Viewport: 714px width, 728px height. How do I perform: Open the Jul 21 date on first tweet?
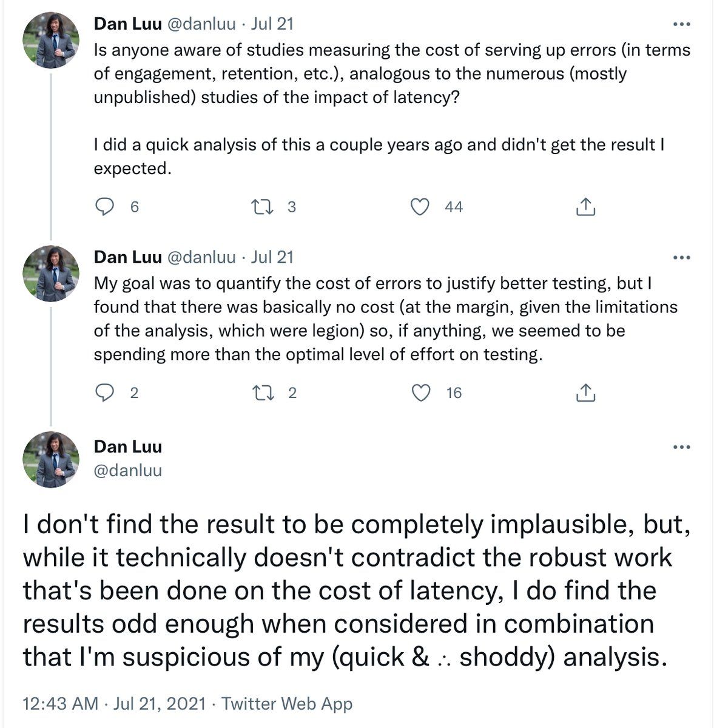pos(272,24)
